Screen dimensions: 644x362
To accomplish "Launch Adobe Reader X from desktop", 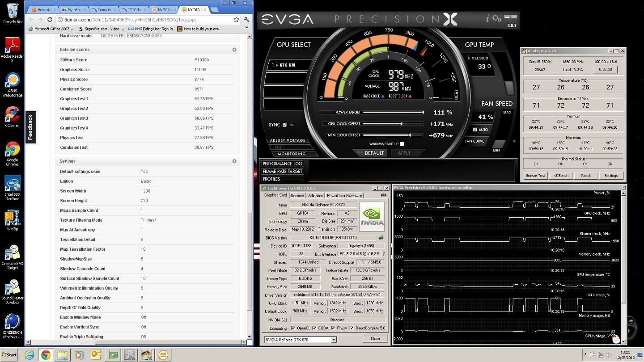I will click(12, 49).
